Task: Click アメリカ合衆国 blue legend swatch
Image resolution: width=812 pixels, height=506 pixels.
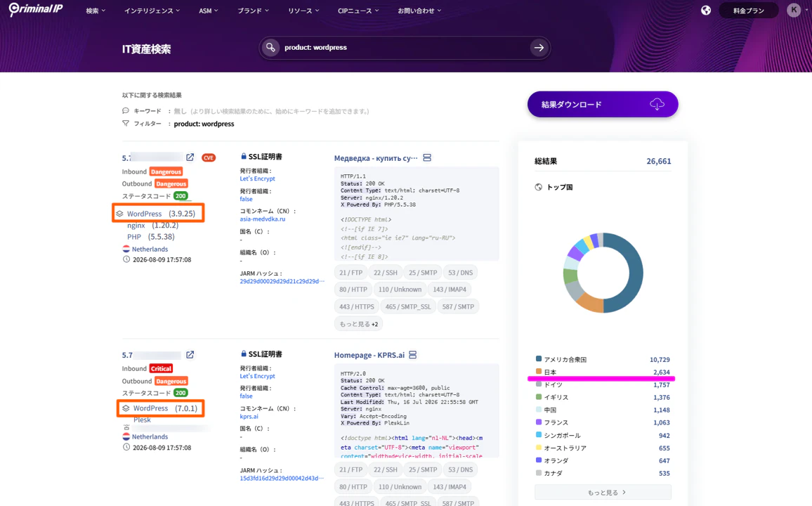Action: 539,358
